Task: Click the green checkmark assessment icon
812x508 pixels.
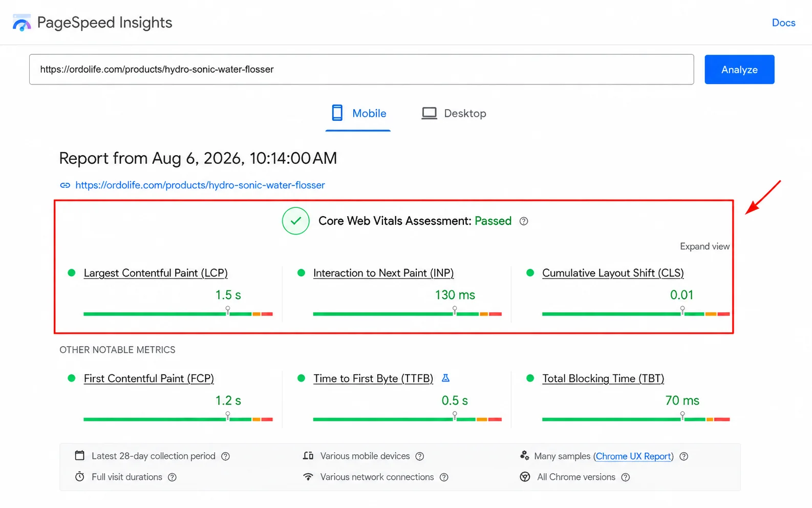Action: 296,221
